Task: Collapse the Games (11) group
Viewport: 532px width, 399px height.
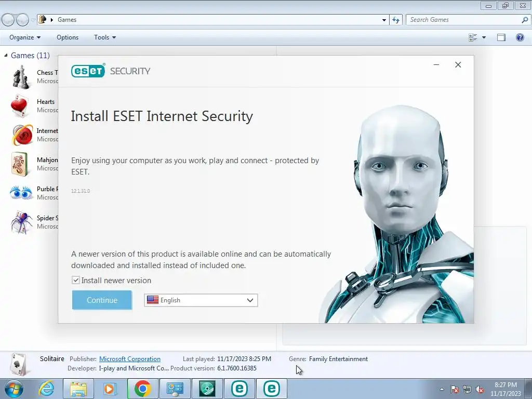Action: tap(6, 55)
